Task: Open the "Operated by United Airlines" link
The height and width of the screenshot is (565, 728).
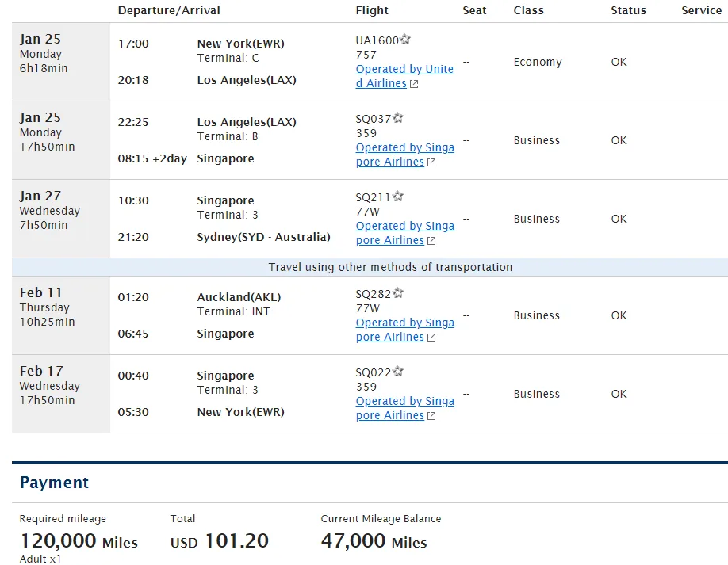Action: pyautogui.click(x=404, y=69)
